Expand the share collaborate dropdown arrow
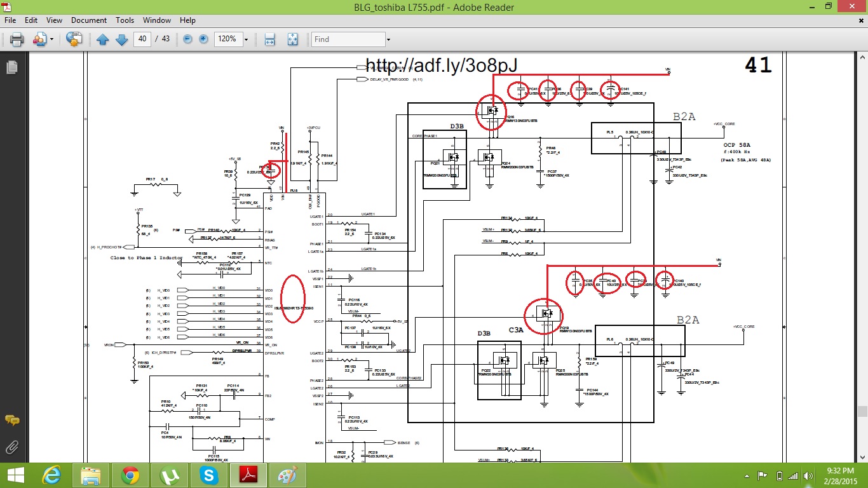This screenshot has height=488, width=868. (x=52, y=39)
